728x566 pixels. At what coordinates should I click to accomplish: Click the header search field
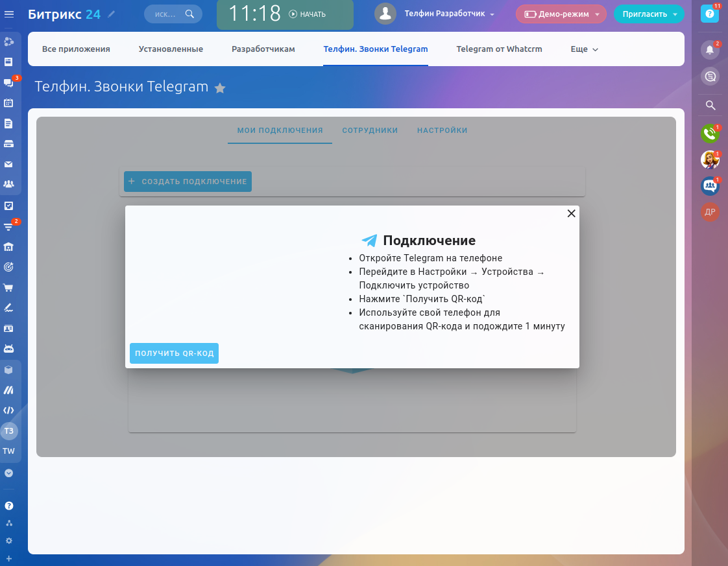[x=173, y=14]
